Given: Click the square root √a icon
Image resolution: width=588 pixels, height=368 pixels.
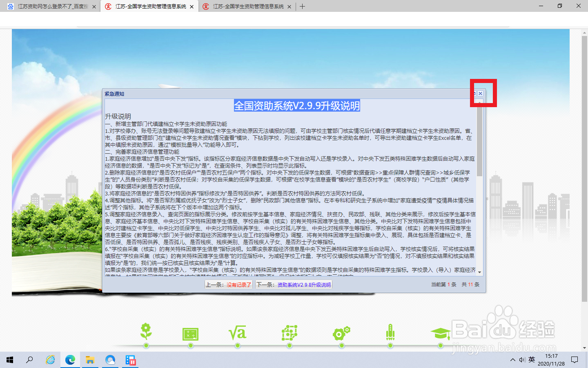Looking at the screenshot, I should (237, 333).
